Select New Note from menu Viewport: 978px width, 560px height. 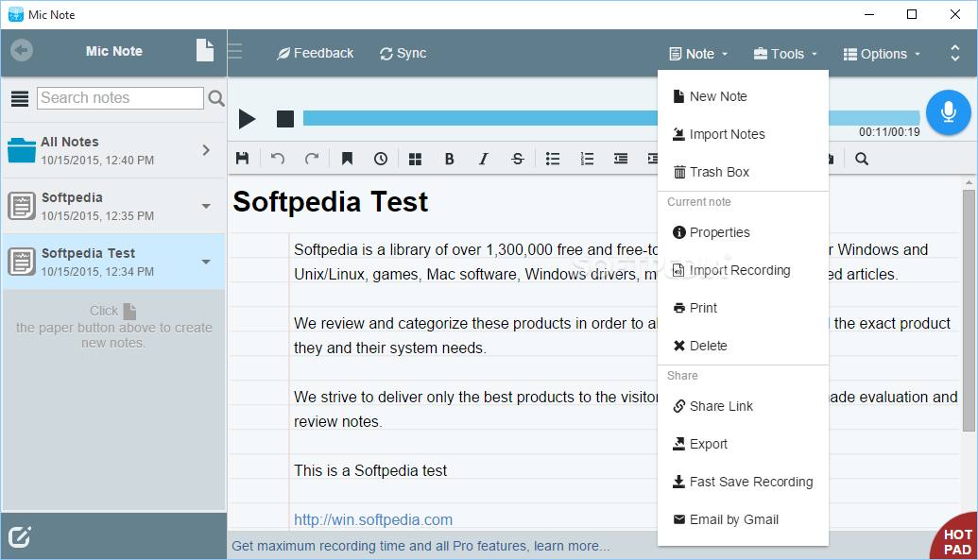[x=743, y=96]
